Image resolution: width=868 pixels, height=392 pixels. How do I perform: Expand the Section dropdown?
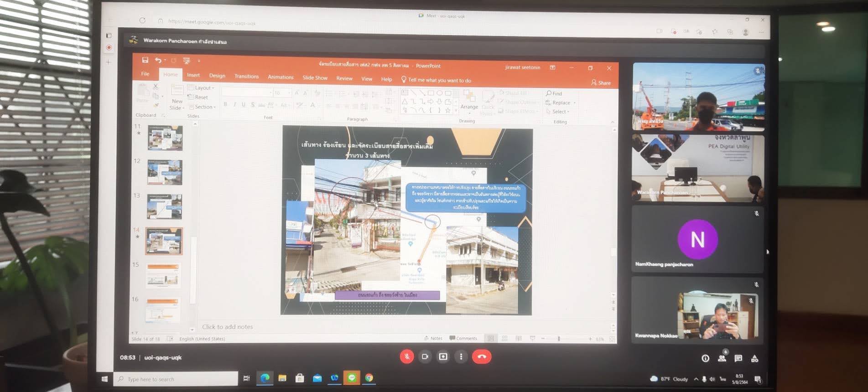tap(202, 107)
